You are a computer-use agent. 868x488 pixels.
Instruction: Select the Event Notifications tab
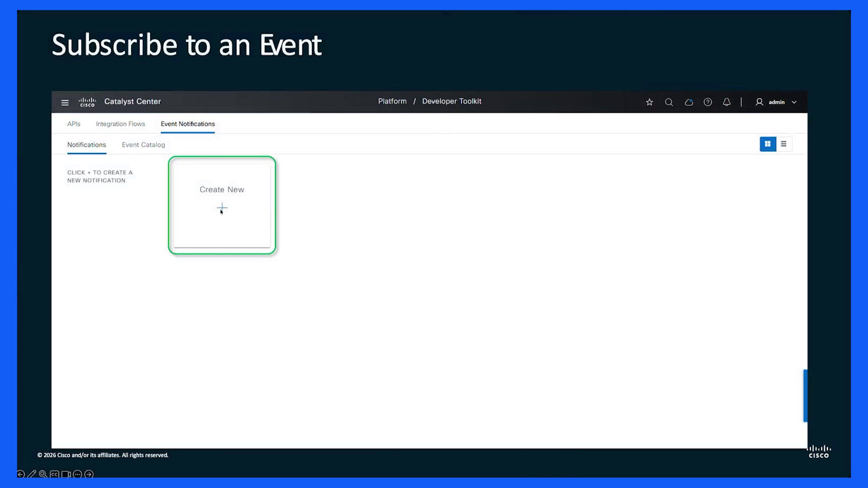tap(188, 124)
